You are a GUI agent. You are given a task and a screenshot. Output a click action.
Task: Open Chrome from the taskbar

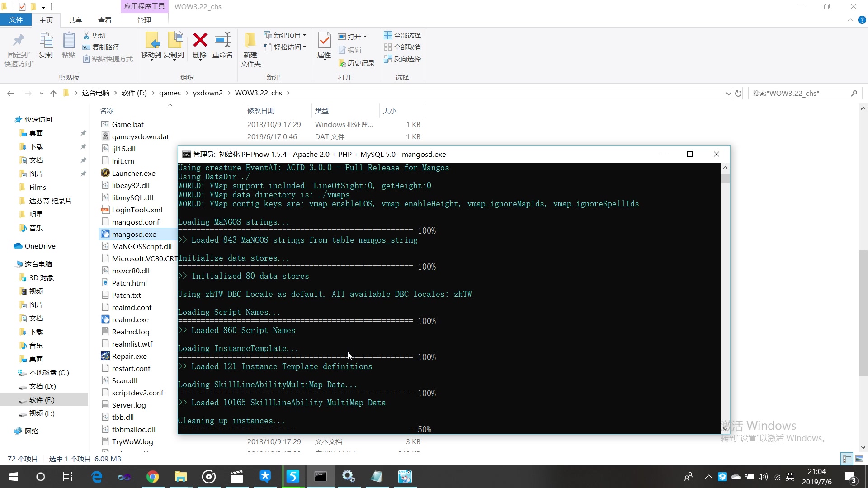tap(152, 477)
